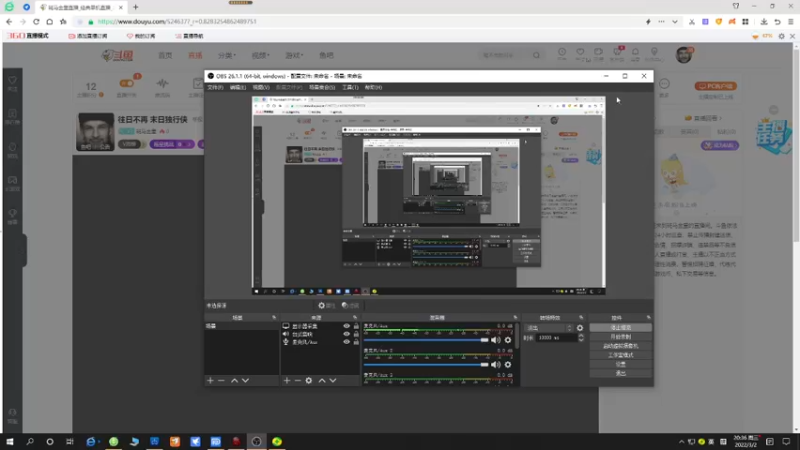Click the browser address bar URL
Image resolution: width=800 pixels, height=450 pixels.
pos(177,22)
